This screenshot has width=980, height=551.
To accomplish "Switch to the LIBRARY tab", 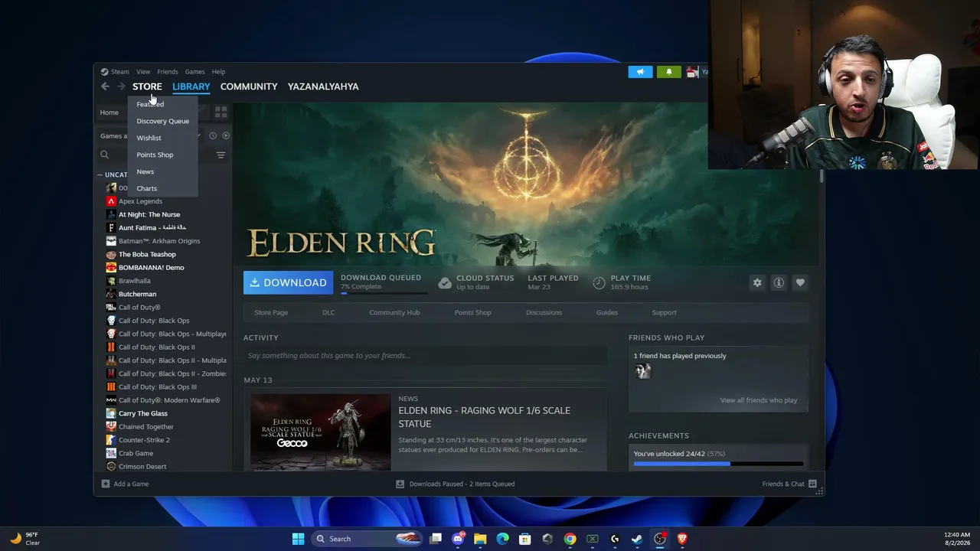I will point(191,86).
